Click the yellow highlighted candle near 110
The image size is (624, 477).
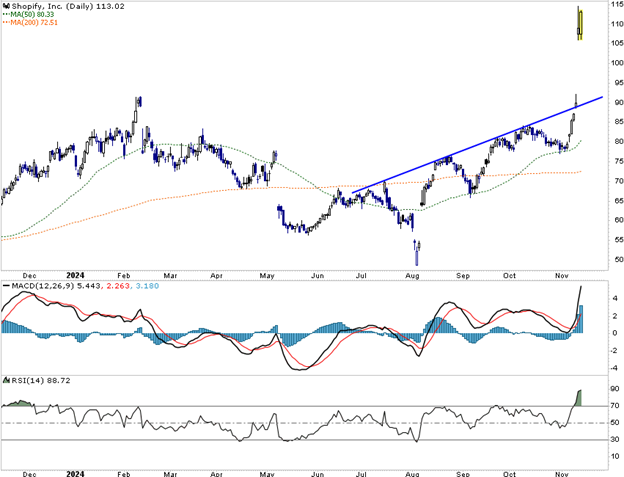581,23
